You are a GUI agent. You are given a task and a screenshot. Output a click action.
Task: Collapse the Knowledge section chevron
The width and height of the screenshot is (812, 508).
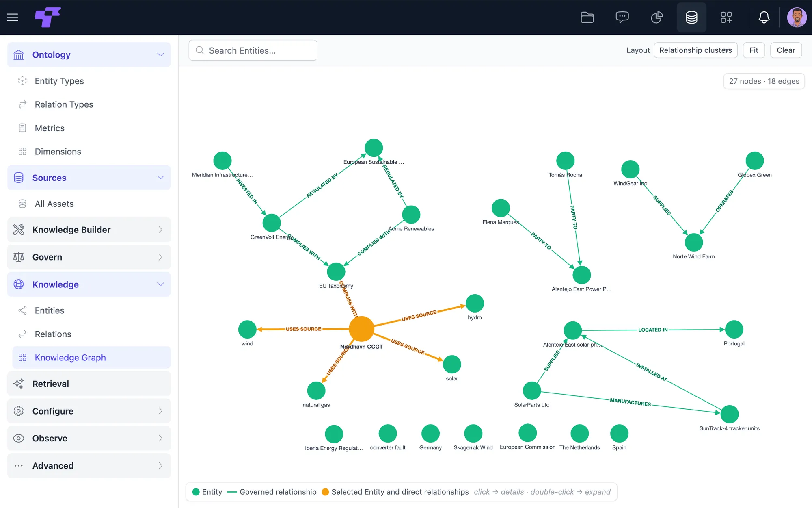pos(160,284)
